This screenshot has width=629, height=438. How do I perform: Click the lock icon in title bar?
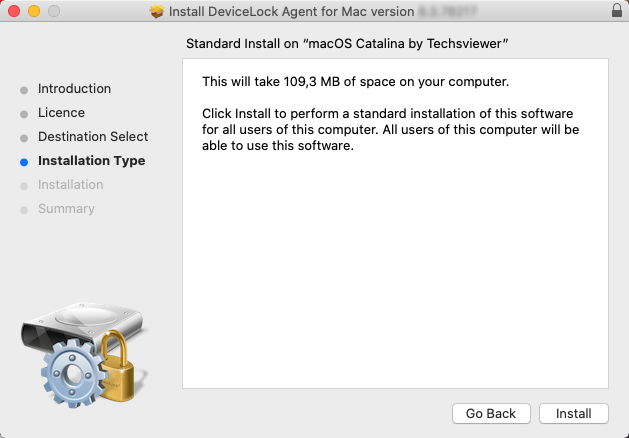616,11
